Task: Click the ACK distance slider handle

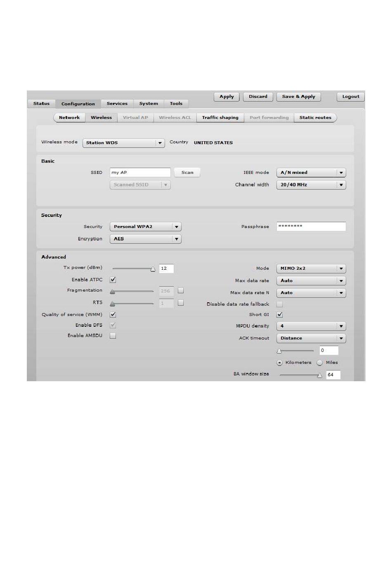Action: (x=279, y=351)
